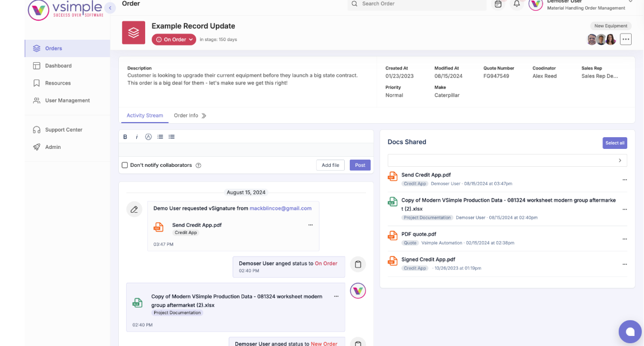The width and height of the screenshot is (644, 346).
Task: Switch to the Order Info tab
Action: [x=186, y=115]
